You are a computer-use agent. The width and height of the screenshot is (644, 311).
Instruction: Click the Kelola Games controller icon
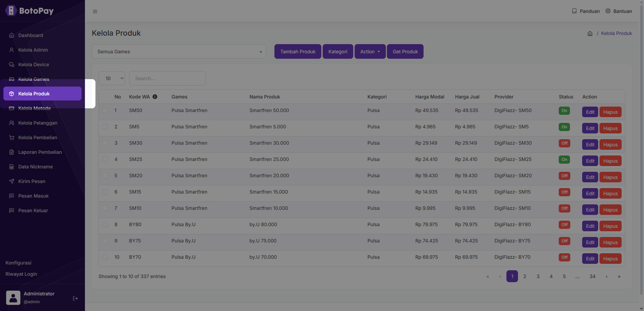point(12,79)
